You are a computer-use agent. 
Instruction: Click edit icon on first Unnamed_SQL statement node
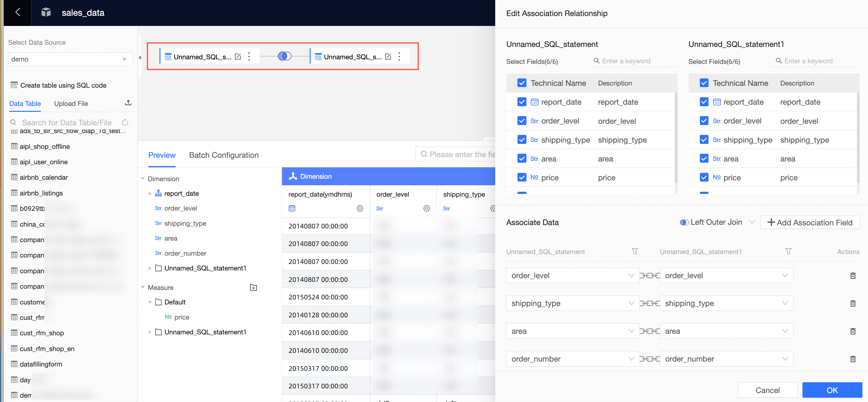(x=238, y=57)
